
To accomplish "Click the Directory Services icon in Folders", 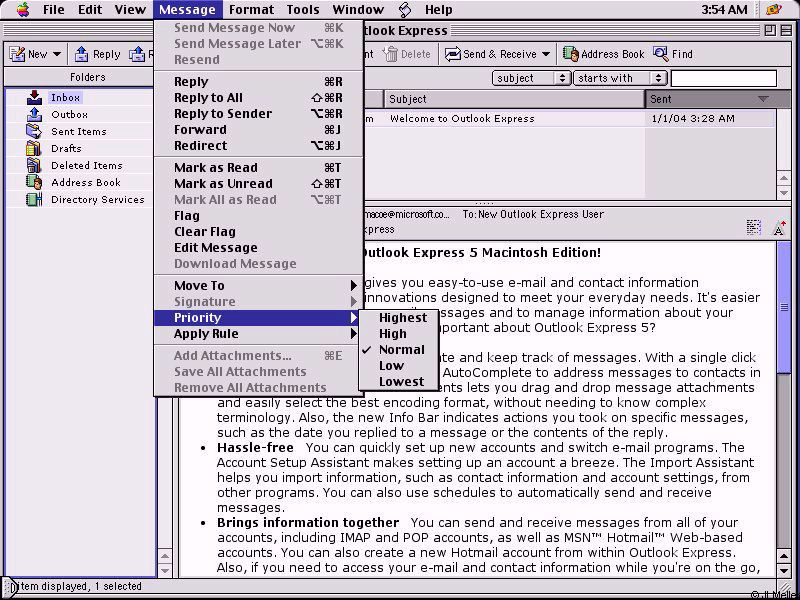I will point(34,200).
